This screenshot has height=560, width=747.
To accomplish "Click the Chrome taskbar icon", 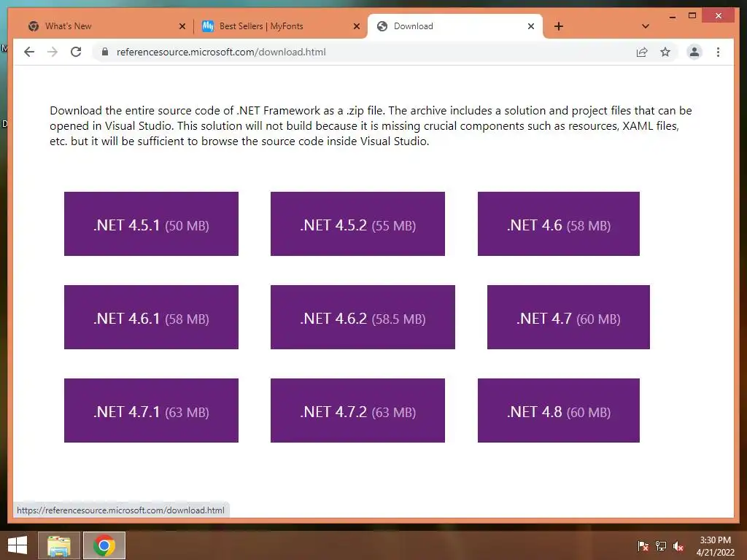I will [x=104, y=545].
